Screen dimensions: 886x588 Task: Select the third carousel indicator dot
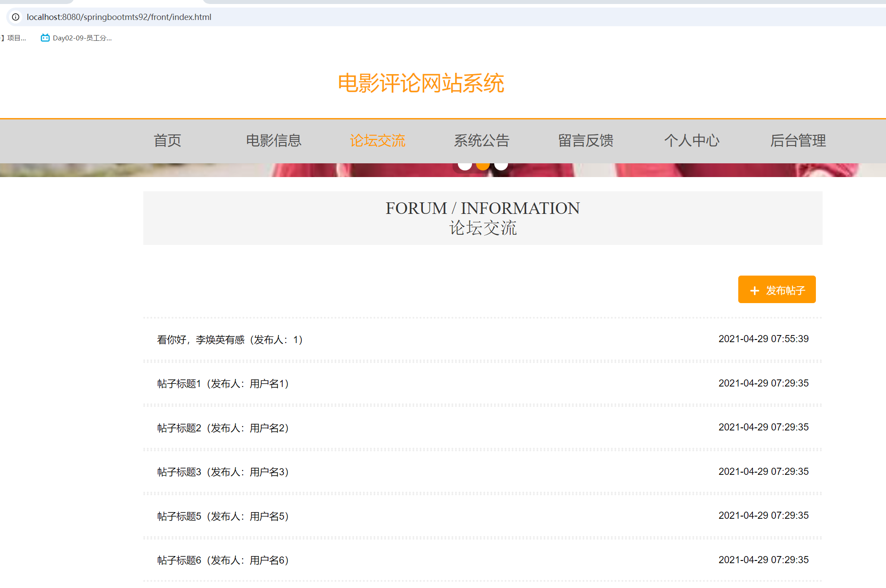[x=501, y=166]
